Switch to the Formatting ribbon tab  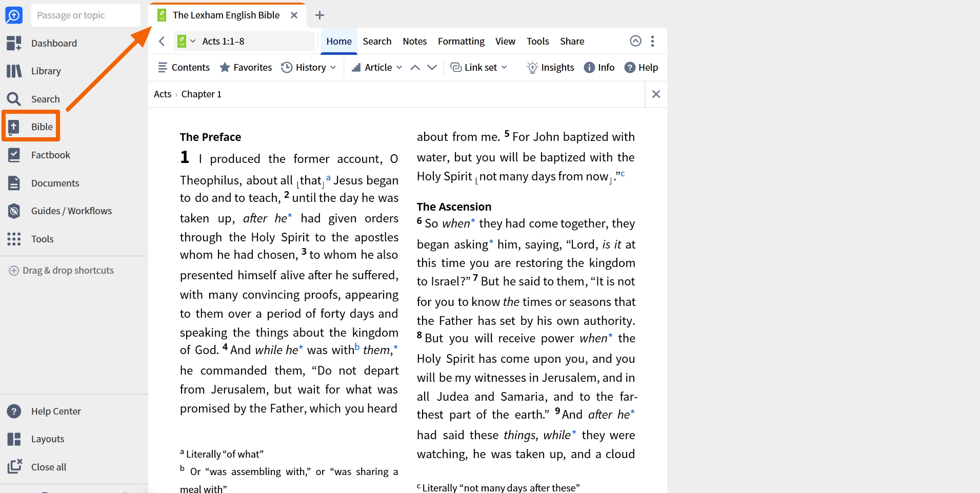click(461, 41)
